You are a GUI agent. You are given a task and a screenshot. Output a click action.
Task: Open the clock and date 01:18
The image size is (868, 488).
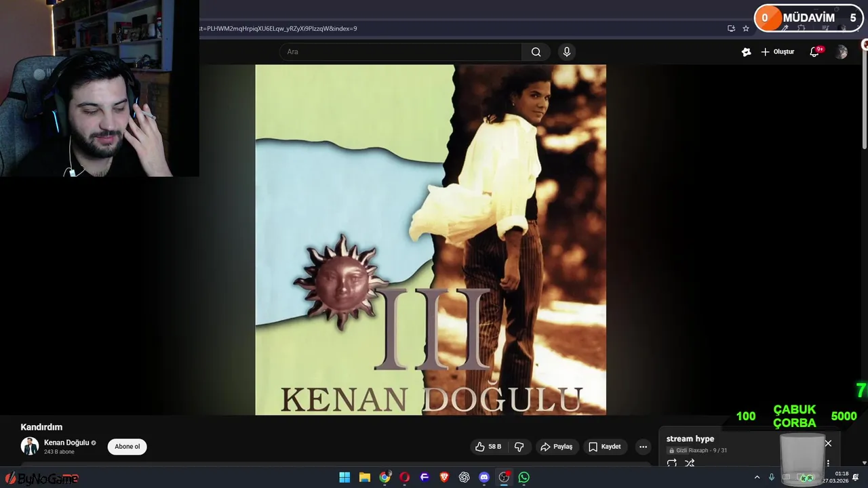[835, 477]
